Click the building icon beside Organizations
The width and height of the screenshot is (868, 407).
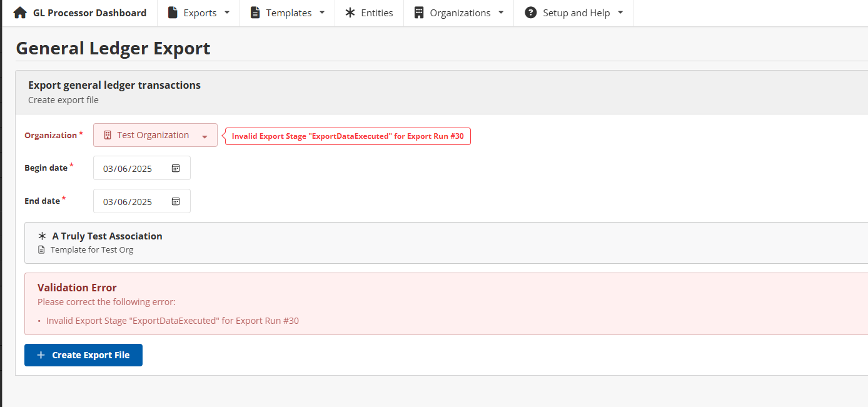coord(418,13)
